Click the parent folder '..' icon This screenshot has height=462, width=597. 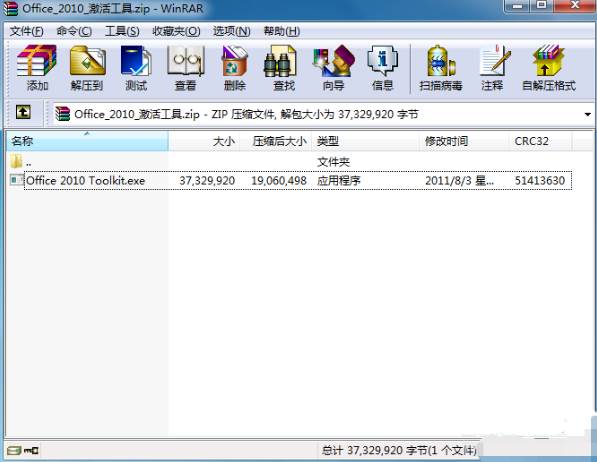click(x=16, y=161)
